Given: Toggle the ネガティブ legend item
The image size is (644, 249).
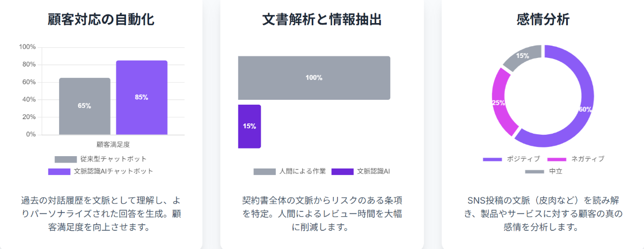Looking at the screenshot, I should pos(575,159).
